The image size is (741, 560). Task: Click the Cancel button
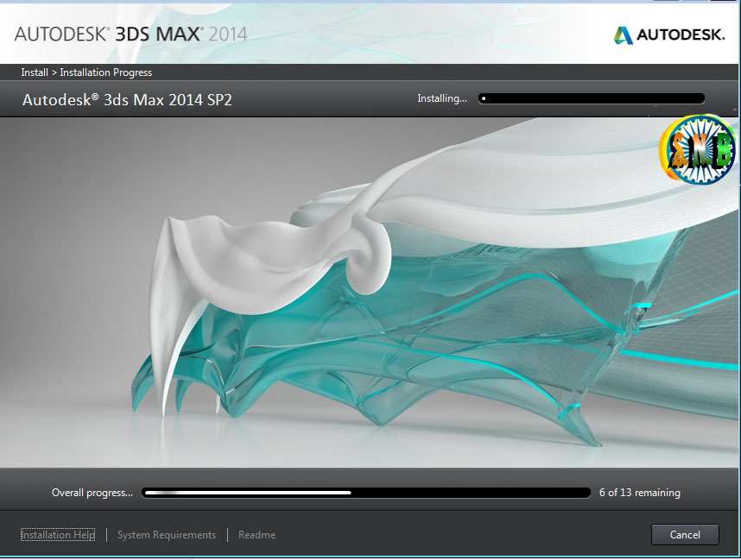tap(685, 534)
